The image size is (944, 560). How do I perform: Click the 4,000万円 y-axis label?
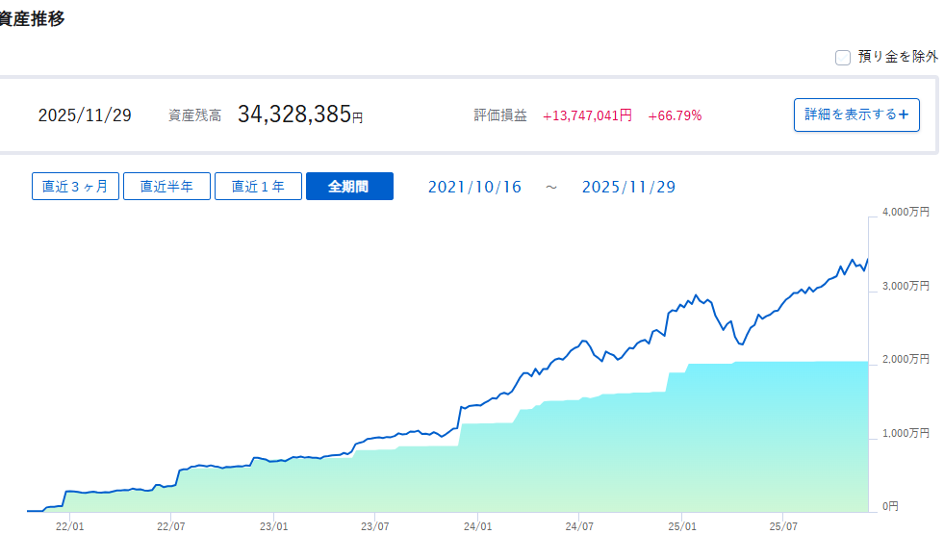click(906, 213)
